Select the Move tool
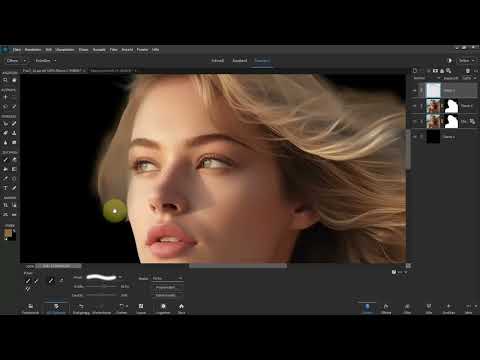This screenshot has width=480, height=360. (5, 97)
